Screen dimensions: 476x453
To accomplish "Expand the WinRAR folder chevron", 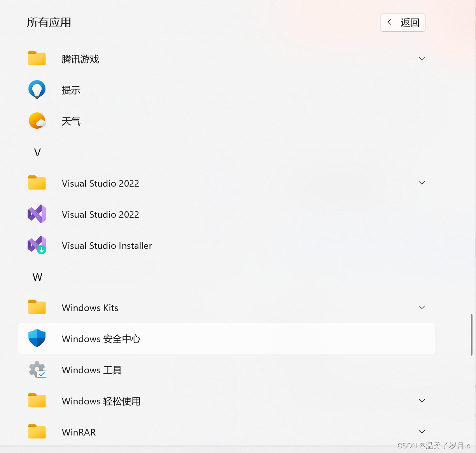I will pos(422,432).
